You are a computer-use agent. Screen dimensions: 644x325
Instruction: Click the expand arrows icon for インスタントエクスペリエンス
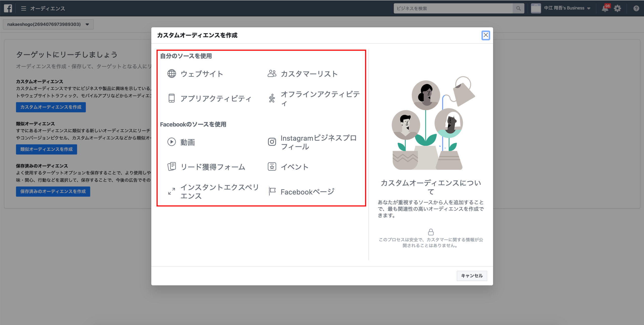(x=172, y=191)
